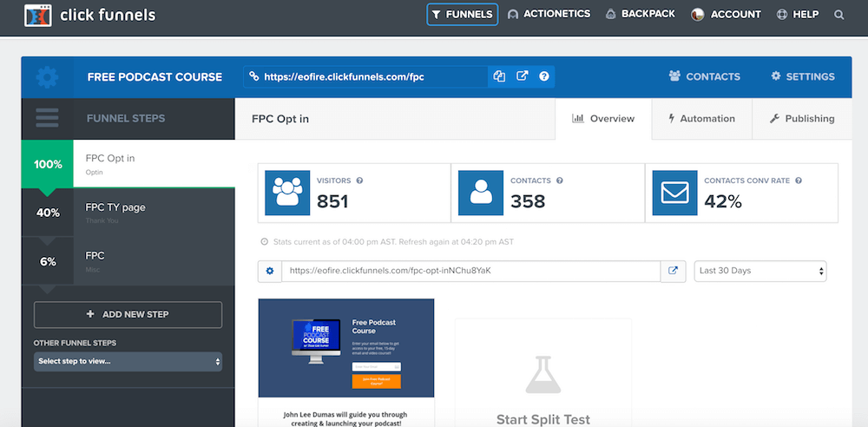This screenshot has width=868, height=427.
Task: Click the Funnel Steps heading
Action: pos(126,119)
